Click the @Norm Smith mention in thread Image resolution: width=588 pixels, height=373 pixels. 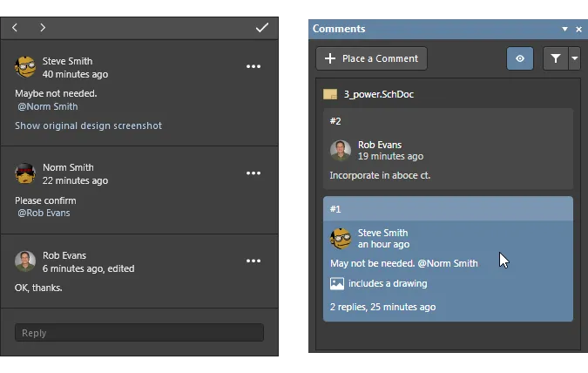[x=48, y=106]
